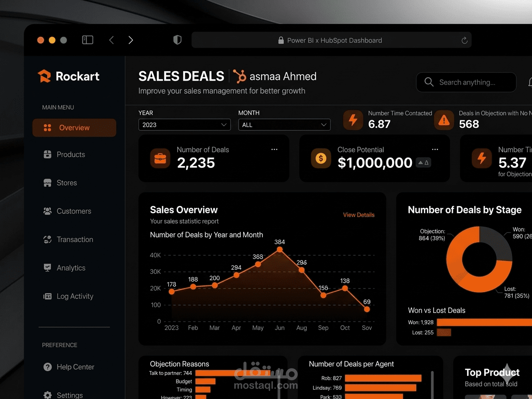Open the Number of Deals options menu

tap(274, 149)
